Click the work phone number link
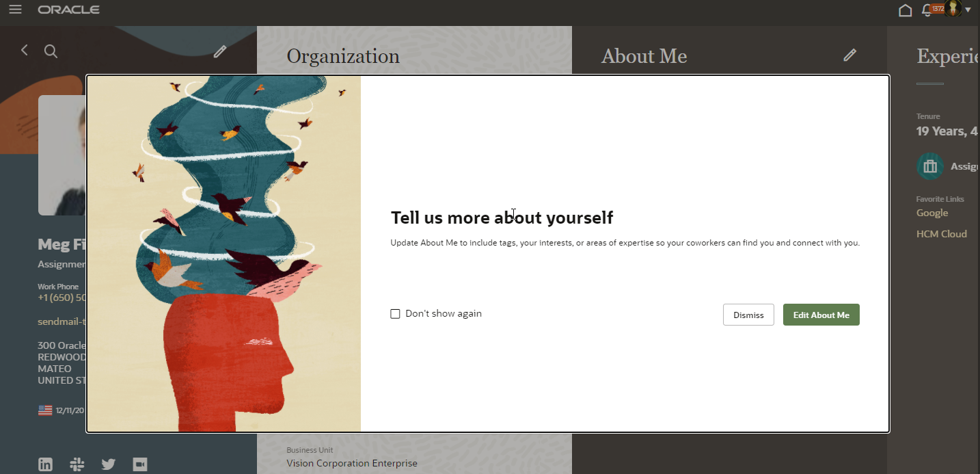980x474 pixels. tap(62, 298)
